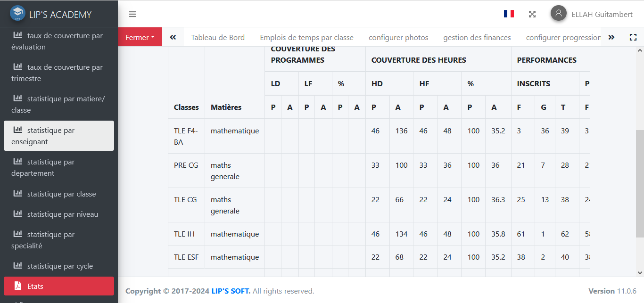Open statistique par departement in sidebar
Image resolution: width=644 pixels, height=303 pixels.
click(59, 167)
